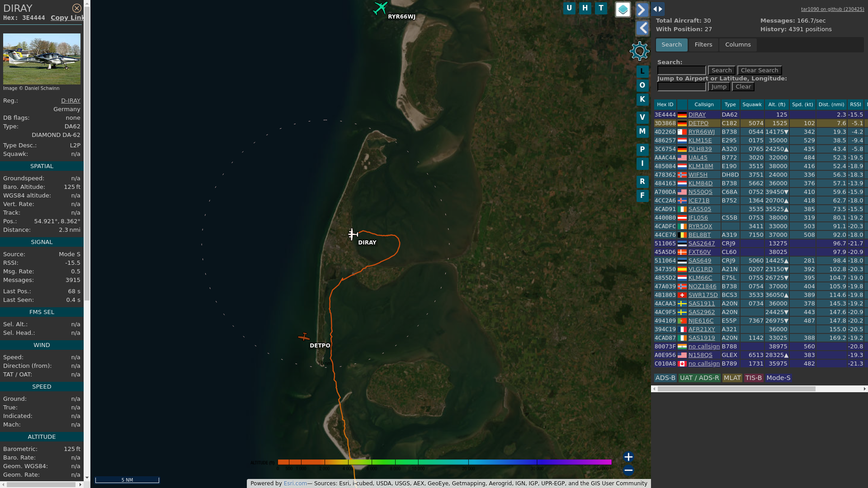Zoom out with the minus button
The height and width of the screenshot is (488, 868).
(x=628, y=470)
